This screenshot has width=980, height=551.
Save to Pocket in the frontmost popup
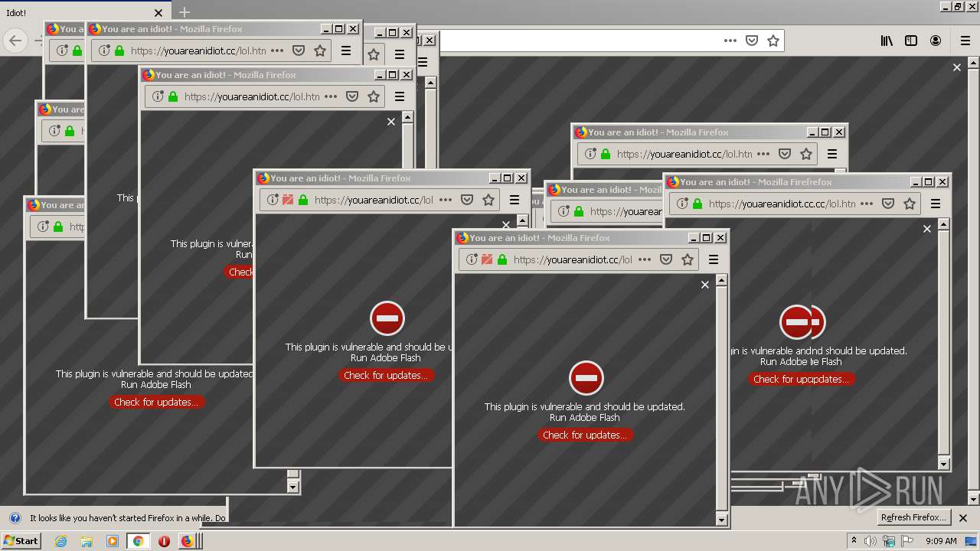coord(666,259)
